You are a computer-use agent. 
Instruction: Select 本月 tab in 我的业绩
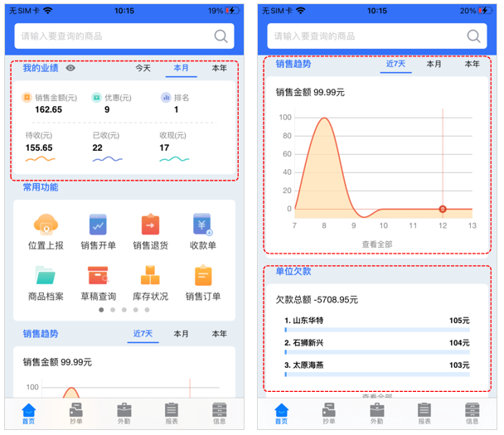[x=182, y=68]
